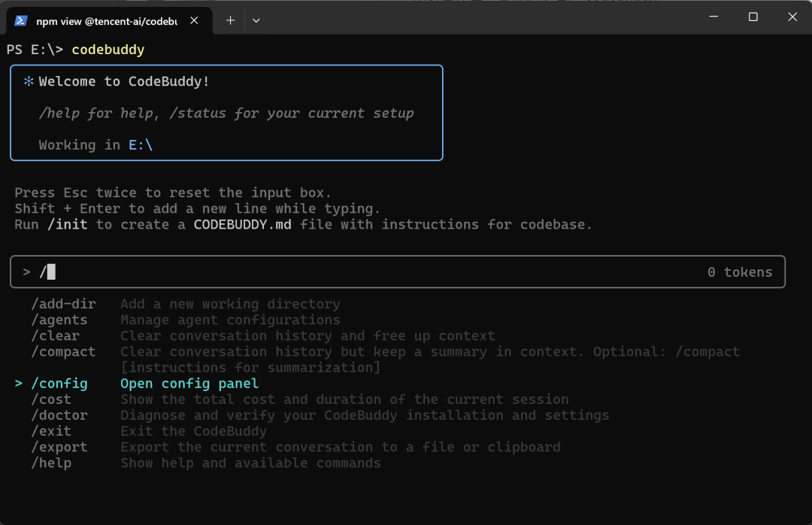Click inside the slash command input box
The height and width of the screenshot is (525, 812).
[376, 272]
